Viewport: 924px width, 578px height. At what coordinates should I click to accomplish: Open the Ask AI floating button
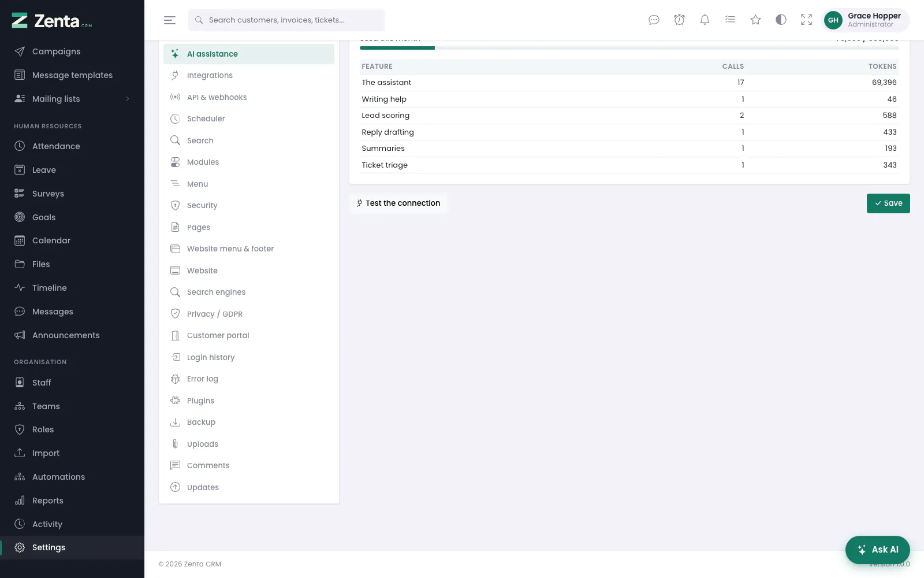tap(878, 550)
